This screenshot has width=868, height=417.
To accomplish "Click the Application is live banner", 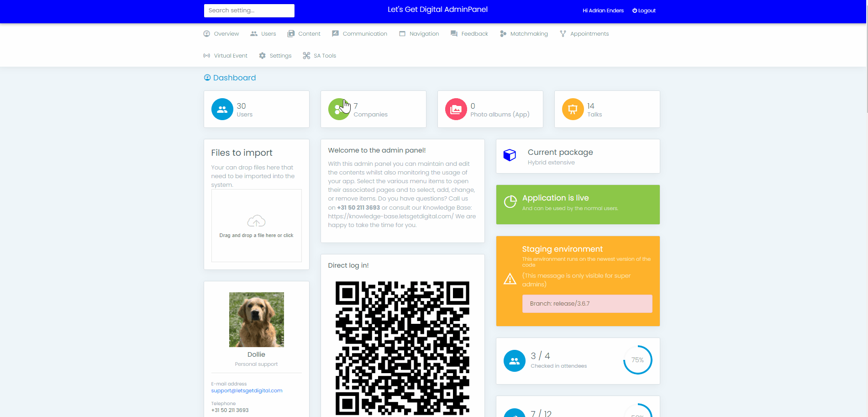I will (x=578, y=205).
